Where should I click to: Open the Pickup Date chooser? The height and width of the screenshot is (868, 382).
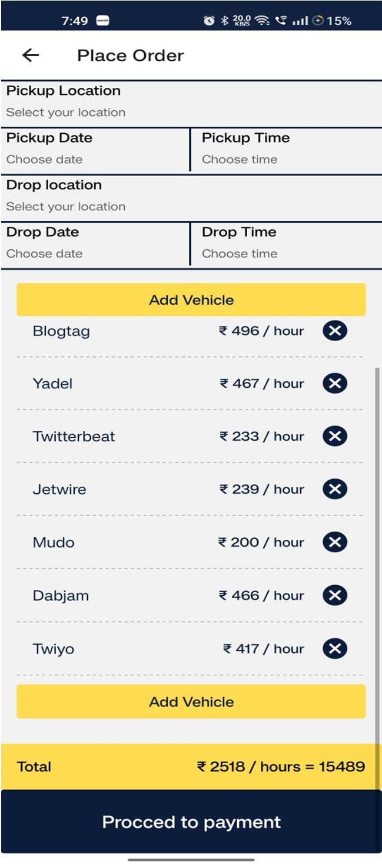click(x=95, y=150)
